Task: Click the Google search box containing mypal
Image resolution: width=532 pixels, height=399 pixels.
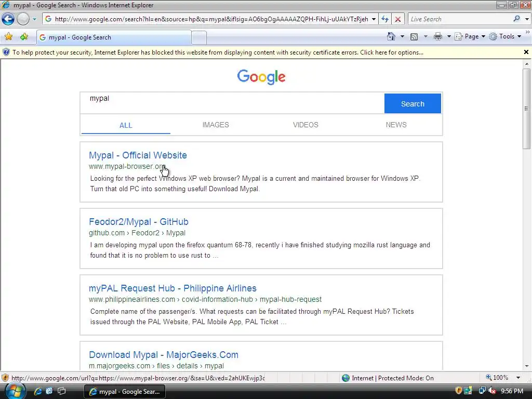Action: pos(232,103)
